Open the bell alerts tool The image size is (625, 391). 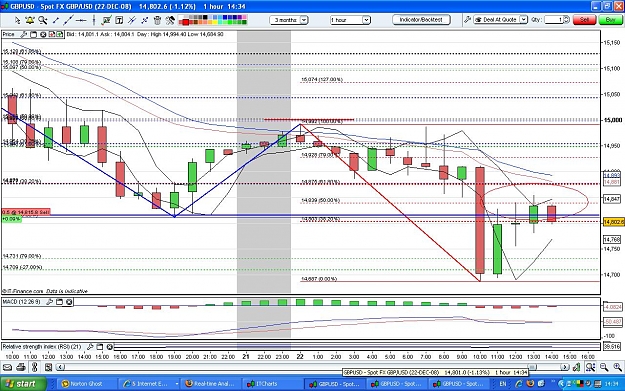point(29,20)
